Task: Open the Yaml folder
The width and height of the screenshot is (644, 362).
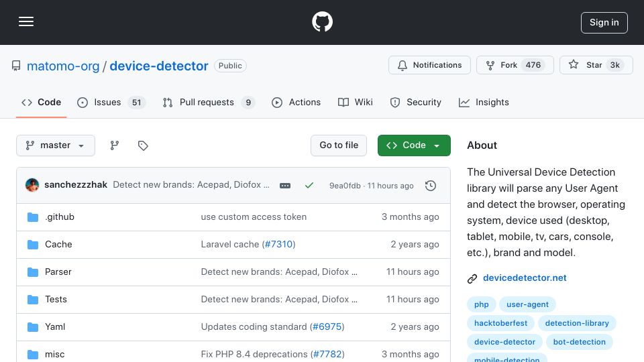Action: [55, 326]
